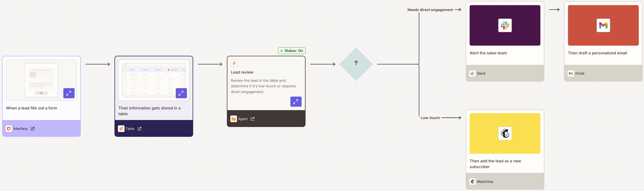Select "Then add the lead as a new subscriber"
This screenshot has width=644, height=191.
pos(495,164)
